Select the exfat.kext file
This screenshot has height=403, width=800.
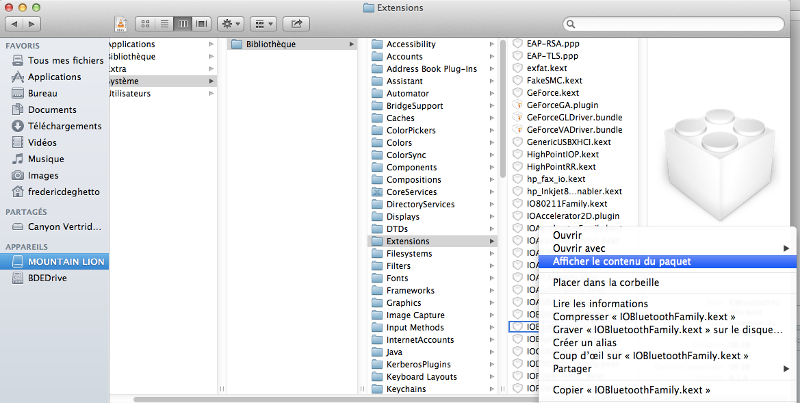click(x=573, y=68)
